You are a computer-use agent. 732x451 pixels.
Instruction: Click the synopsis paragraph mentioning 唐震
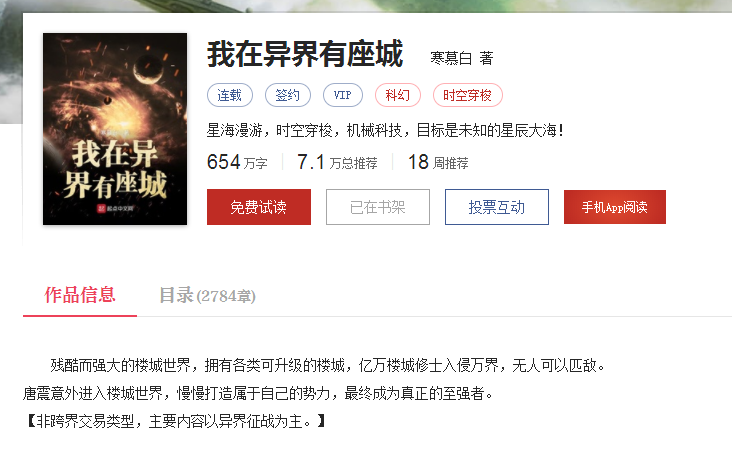(x=258, y=394)
